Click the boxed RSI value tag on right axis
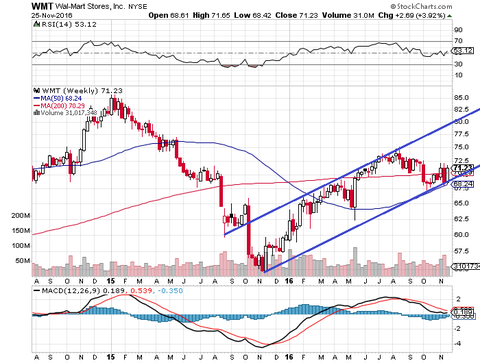 coord(463,51)
